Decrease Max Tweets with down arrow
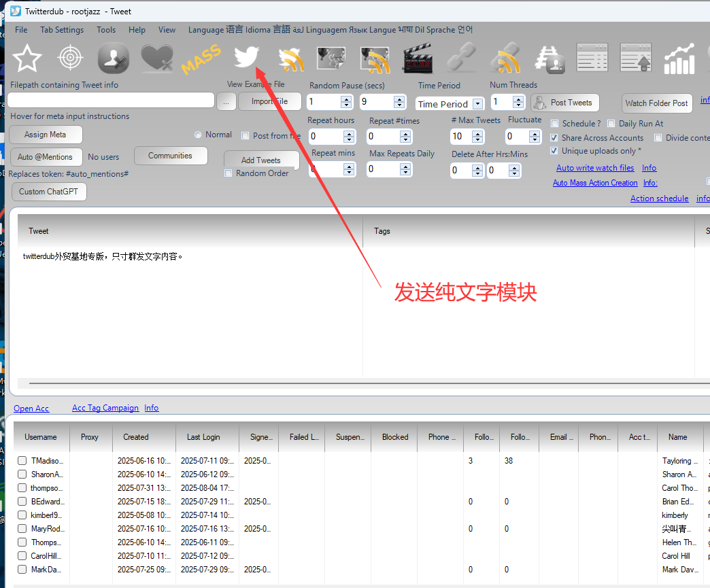The height and width of the screenshot is (588, 710). [478, 140]
